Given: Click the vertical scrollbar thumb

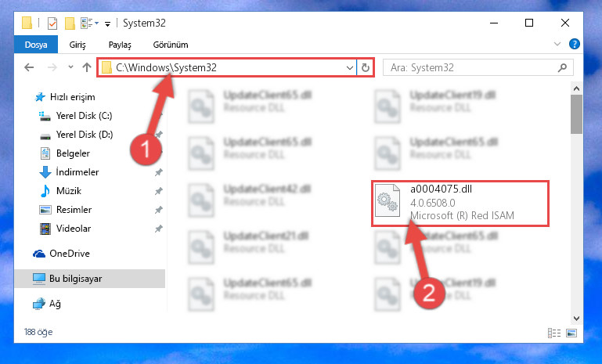Looking at the screenshot, I should [576, 114].
